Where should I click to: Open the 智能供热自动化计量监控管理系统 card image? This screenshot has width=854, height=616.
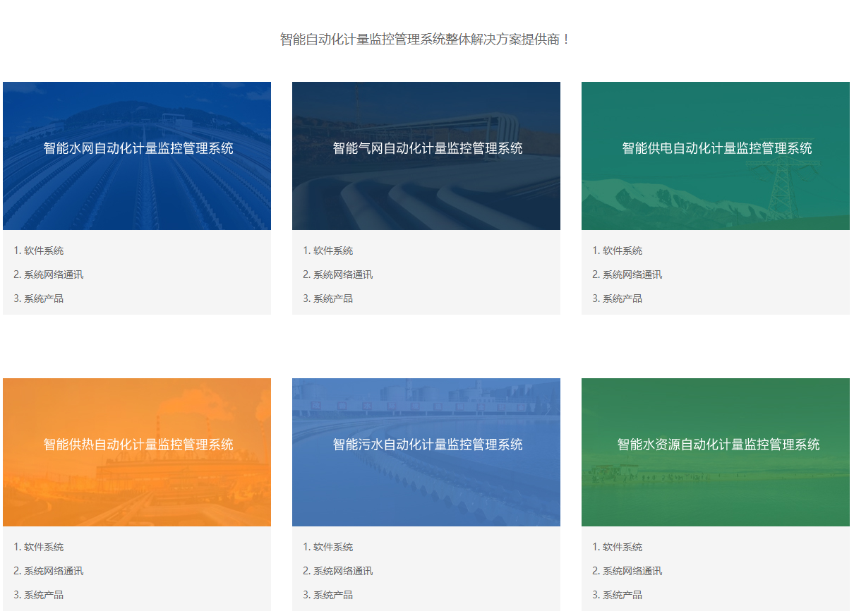[137, 452]
